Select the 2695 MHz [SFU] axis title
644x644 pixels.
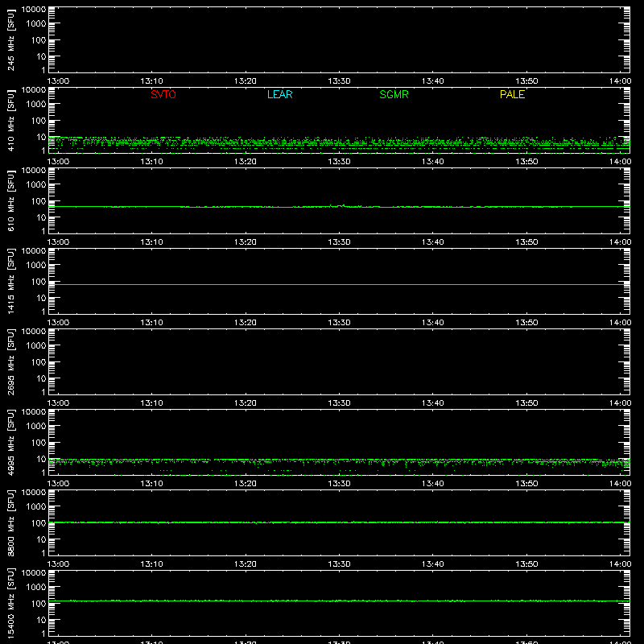pos(10,361)
